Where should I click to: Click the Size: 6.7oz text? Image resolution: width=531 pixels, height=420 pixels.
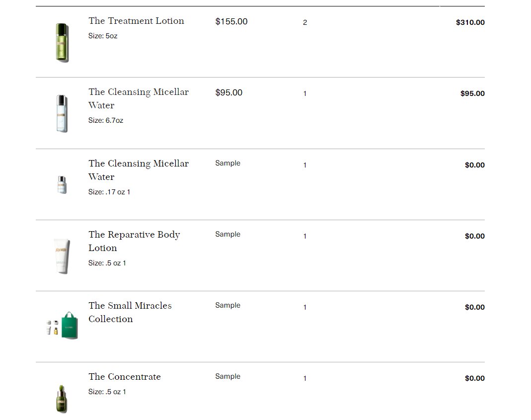pos(106,120)
